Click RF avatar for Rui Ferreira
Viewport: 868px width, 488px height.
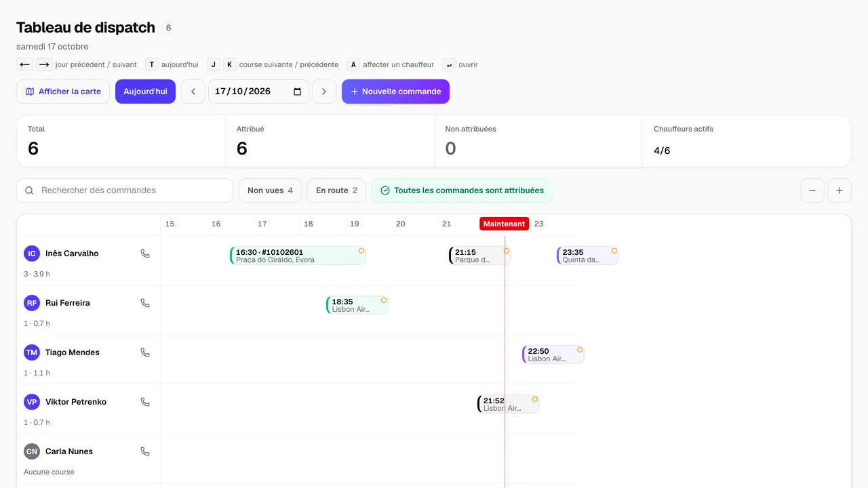tap(32, 303)
